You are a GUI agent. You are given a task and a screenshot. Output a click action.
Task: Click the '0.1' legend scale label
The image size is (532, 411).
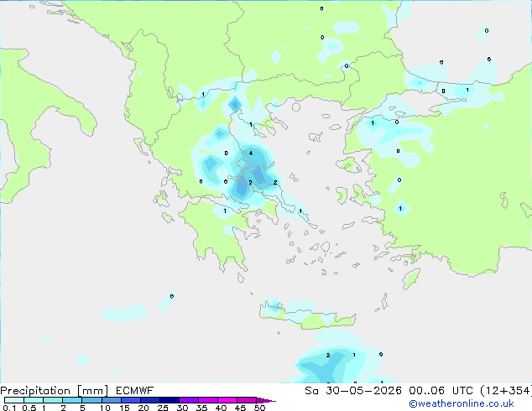9,408
